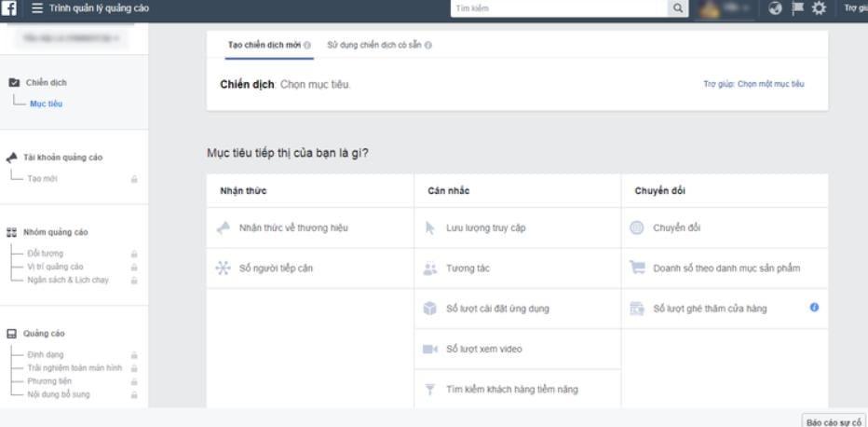868x427 pixels.
Task: Click the Nhóm quảng cáo sidebar heading
Action: tap(55, 232)
